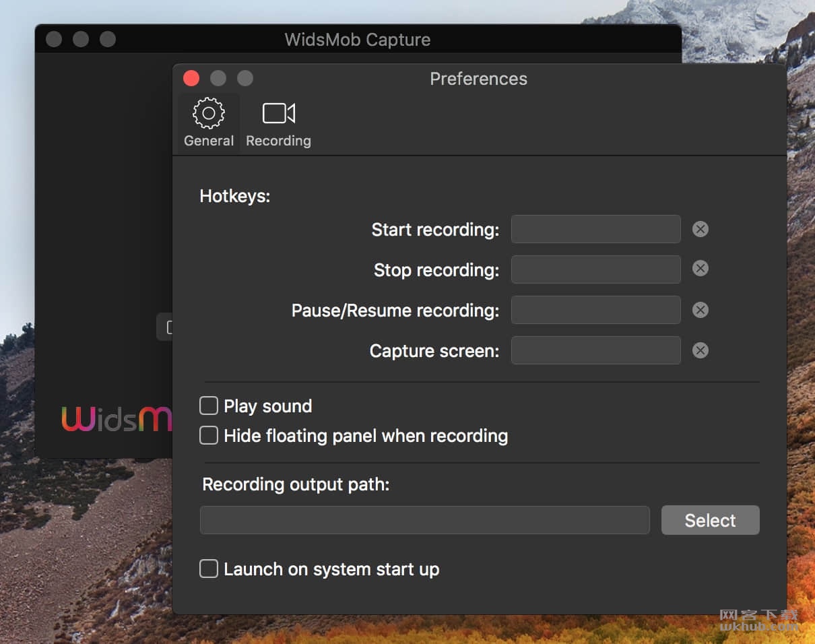Clear the Pause/Resume recording hotkey
This screenshot has width=815, height=644.
coord(700,310)
